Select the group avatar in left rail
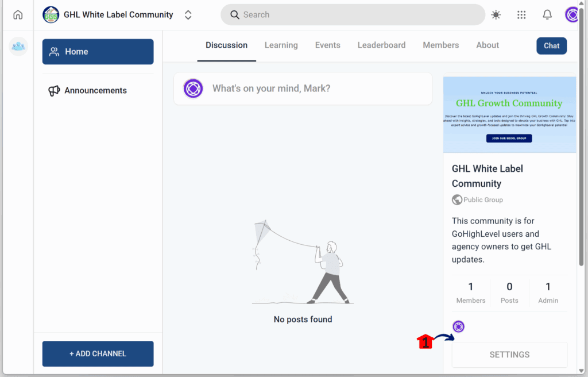588x377 pixels. click(18, 46)
